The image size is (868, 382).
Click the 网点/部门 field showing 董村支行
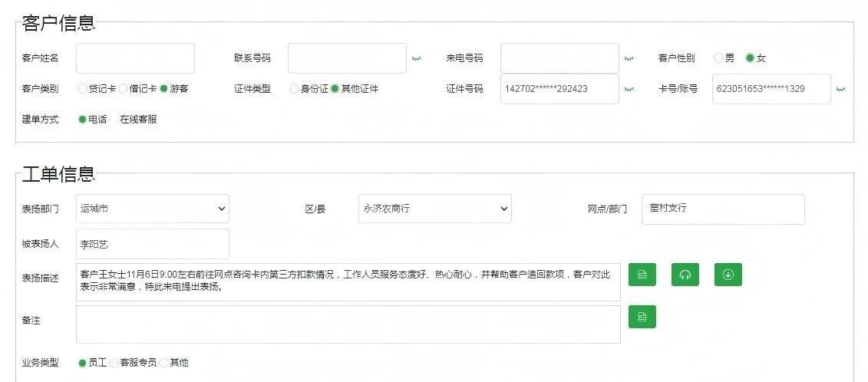pos(722,209)
